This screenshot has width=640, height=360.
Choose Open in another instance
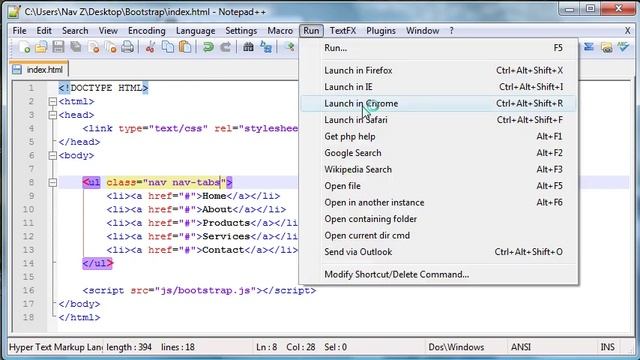click(x=439, y=202)
